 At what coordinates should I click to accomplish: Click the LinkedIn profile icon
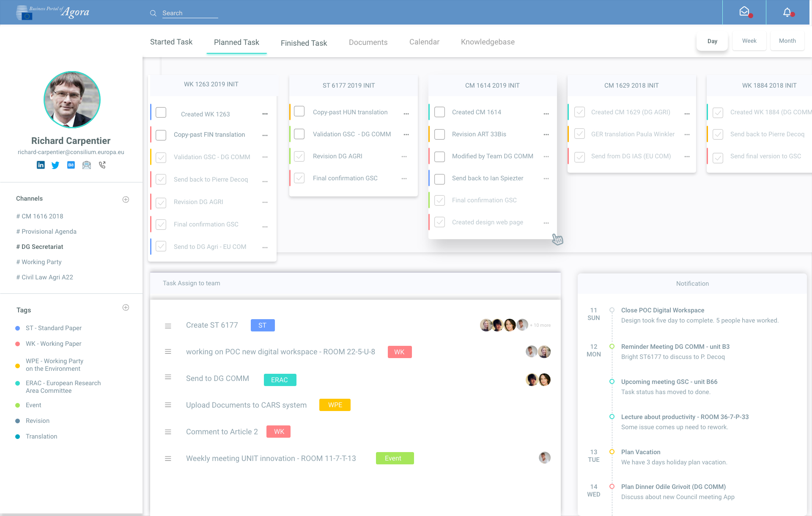coord(41,165)
